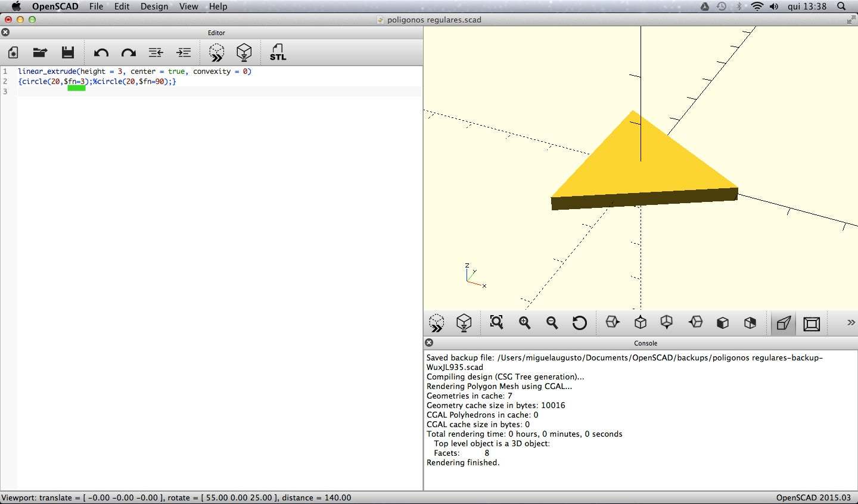The image size is (858, 504).
Task: Click the "Facets: 8" console line
Action: coord(461,453)
